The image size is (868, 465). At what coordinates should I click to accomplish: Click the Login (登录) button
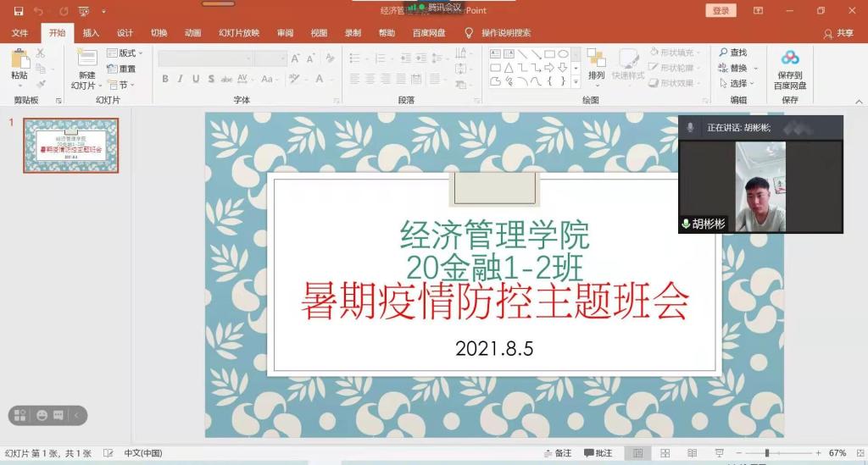[x=721, y=11]
